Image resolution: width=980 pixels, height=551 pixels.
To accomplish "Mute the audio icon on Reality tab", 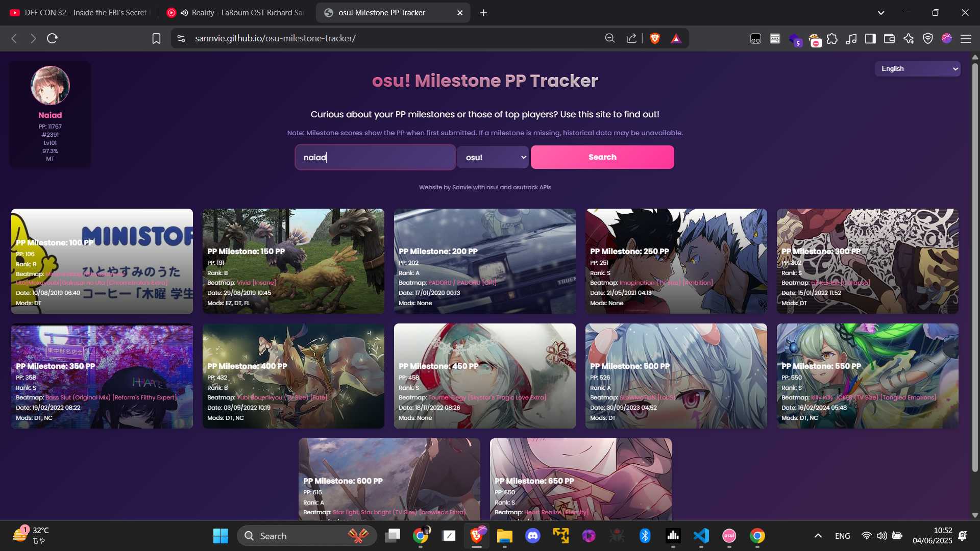I will [184, 13].
